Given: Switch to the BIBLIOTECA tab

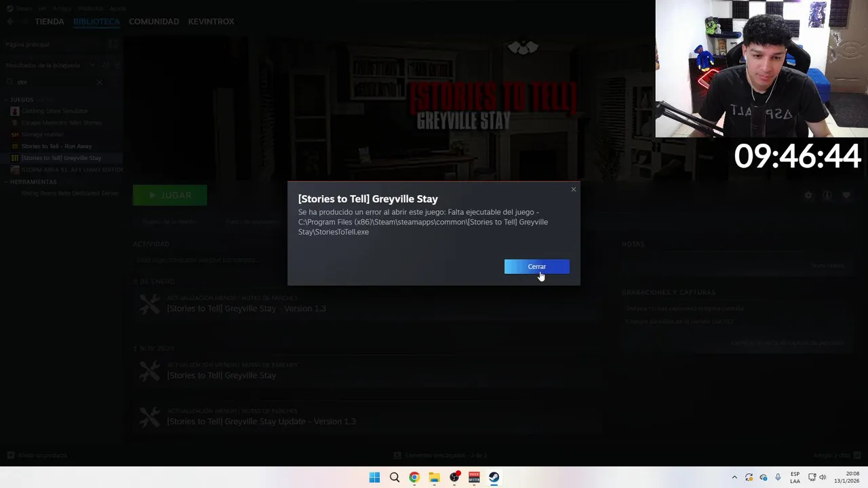Looking at the screenshot, I should 96,22.
